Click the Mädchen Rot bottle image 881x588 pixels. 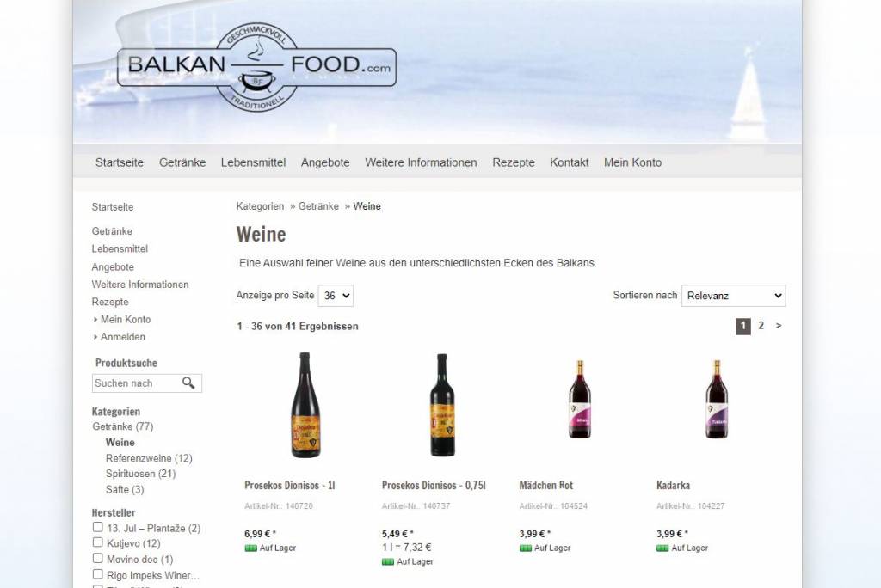pyautogui.click(x=580, y=399)
